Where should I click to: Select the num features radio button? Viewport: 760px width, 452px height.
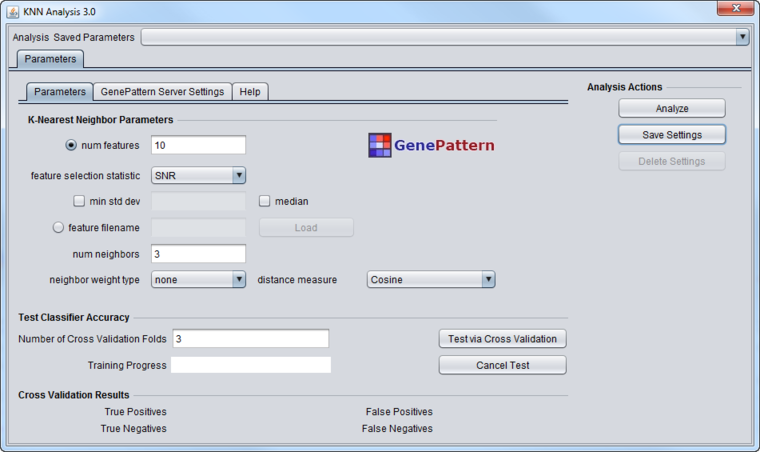(x=71, y=145)
